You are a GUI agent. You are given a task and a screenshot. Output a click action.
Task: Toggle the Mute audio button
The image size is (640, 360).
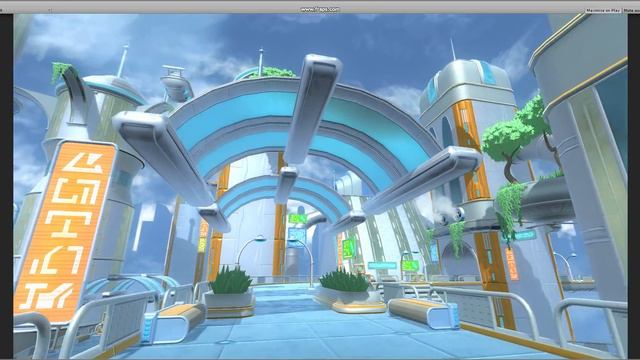pos(631,10)
